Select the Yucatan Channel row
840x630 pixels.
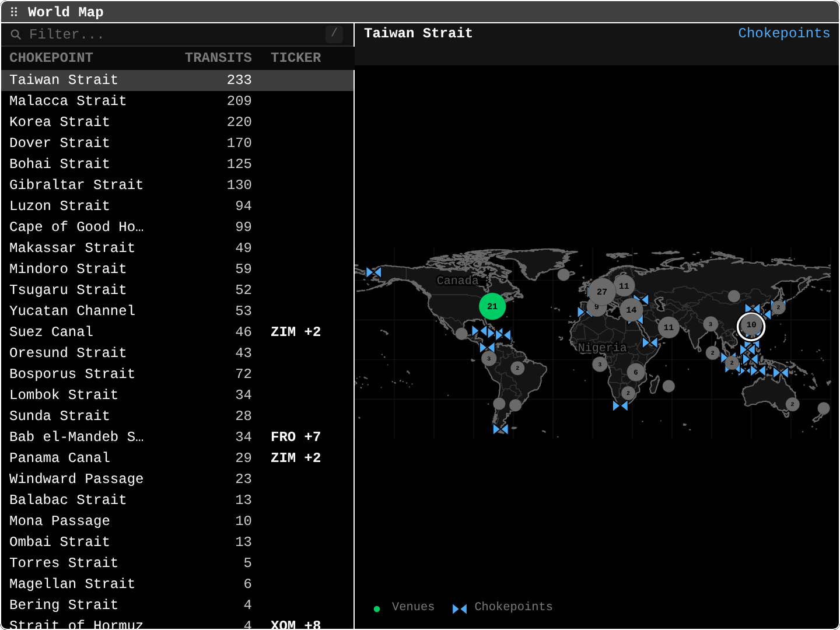[x=177, y=311]
